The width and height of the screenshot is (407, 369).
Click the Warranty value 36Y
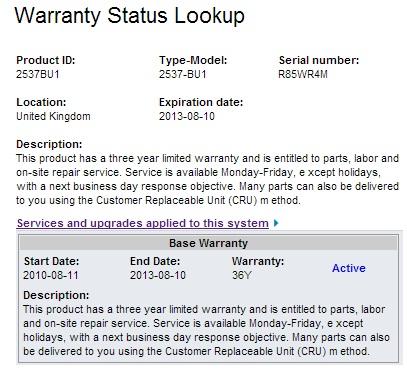[242, 275]
